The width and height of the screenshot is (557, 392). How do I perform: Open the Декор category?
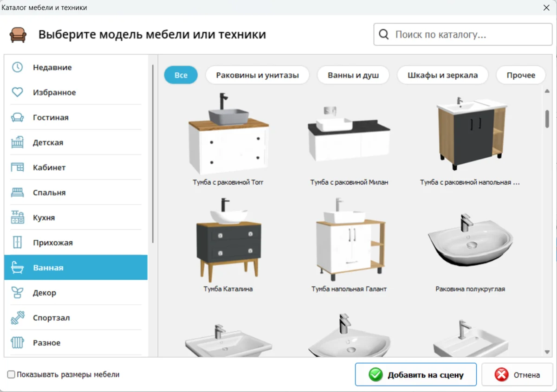point(76,293)
